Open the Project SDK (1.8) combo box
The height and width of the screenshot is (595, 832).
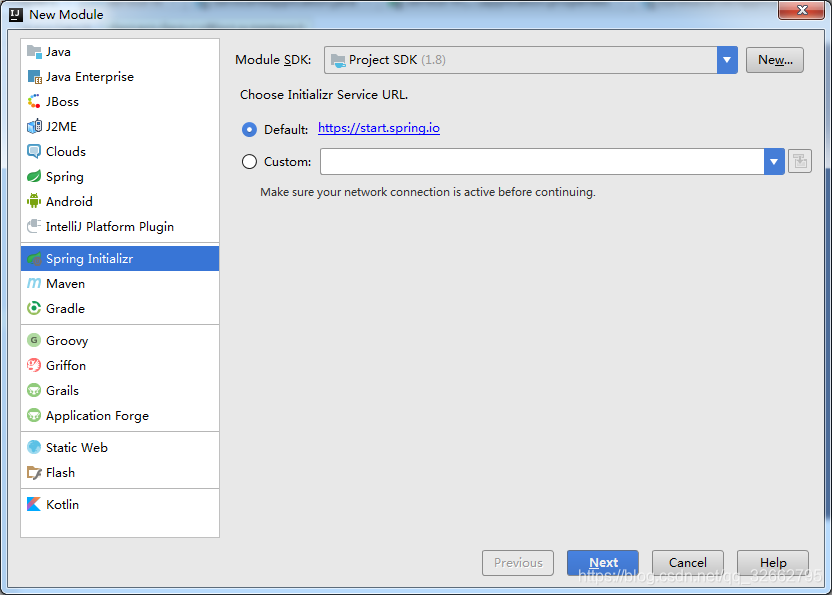[x=531, y=60]
